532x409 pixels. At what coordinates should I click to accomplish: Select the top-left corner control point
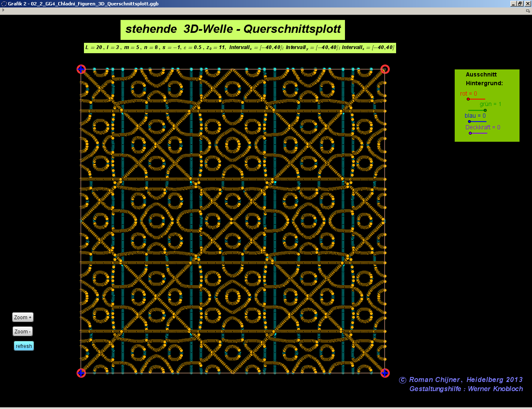pyautogui.click(x=81, y=69)
